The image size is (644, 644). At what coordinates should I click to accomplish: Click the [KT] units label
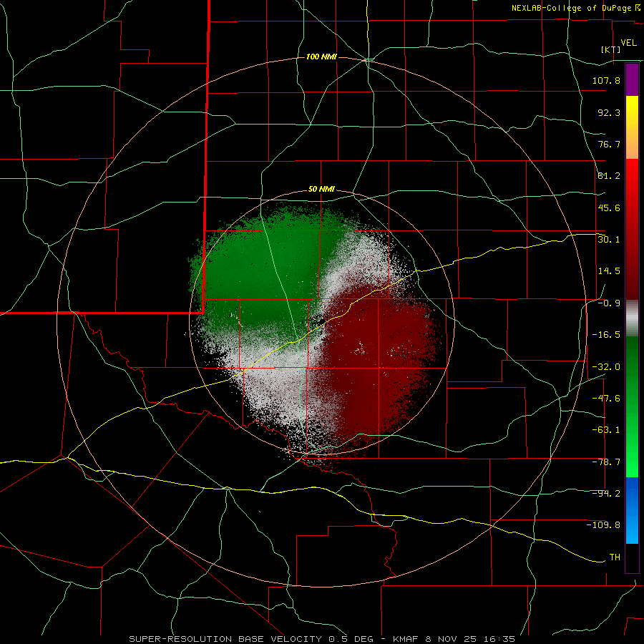pos(610,49)
